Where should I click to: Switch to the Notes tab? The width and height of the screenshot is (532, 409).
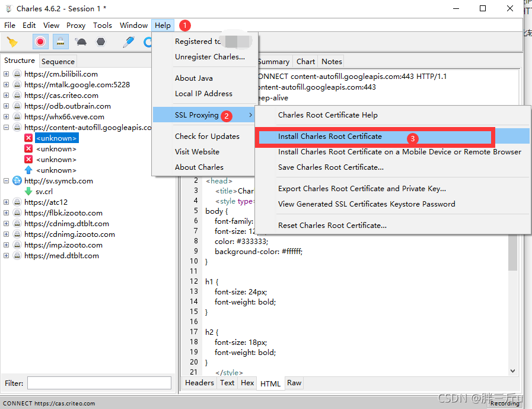coord(332,62)
